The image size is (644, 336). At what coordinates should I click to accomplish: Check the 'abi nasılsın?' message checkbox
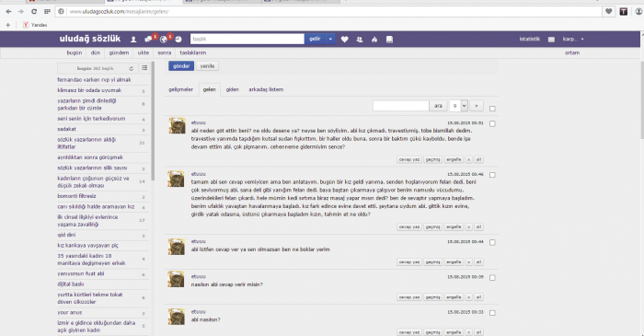(x=492, y=313)
